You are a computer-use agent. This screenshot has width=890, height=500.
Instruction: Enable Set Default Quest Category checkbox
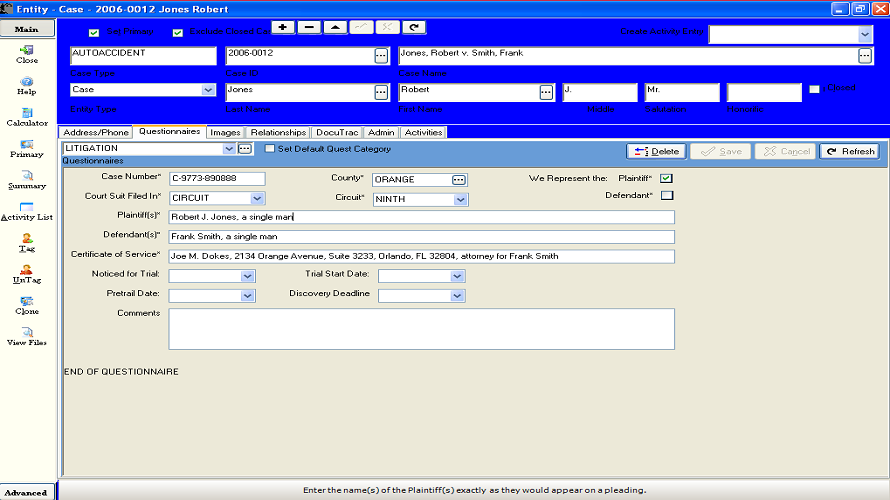[270, 149]
